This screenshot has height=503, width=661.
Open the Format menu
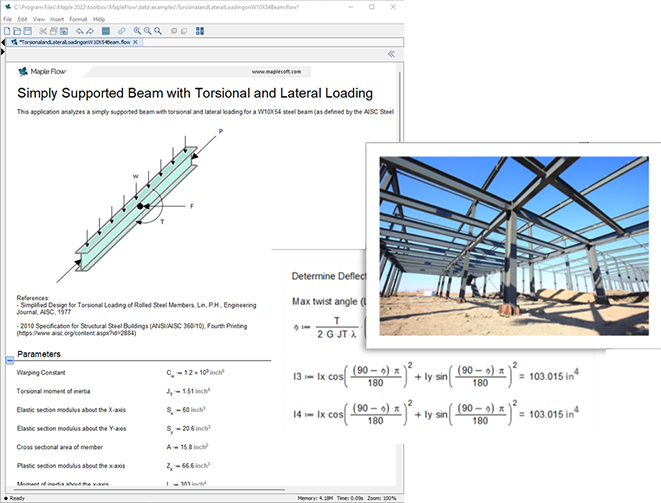(x=77, y=19)
